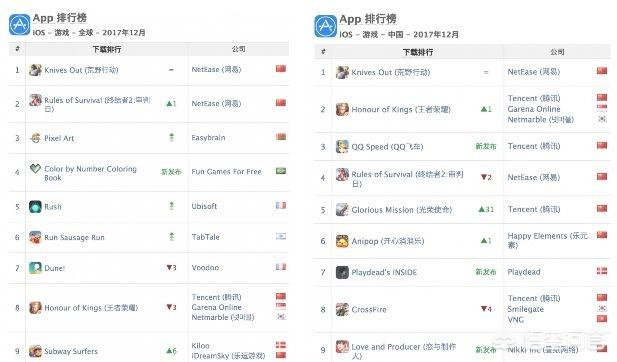Click the App Store icon of the China chart
Viewport: 617px width, 362px height.
tap(325, 26)
